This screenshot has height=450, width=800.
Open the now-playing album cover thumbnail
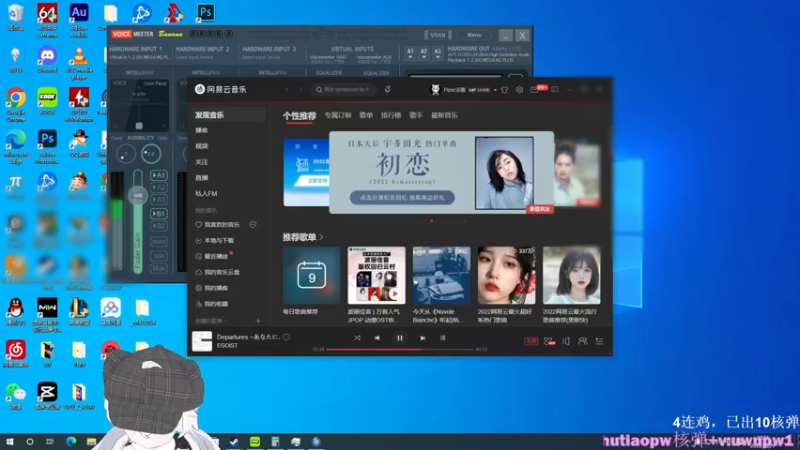[x=202, y=341]
